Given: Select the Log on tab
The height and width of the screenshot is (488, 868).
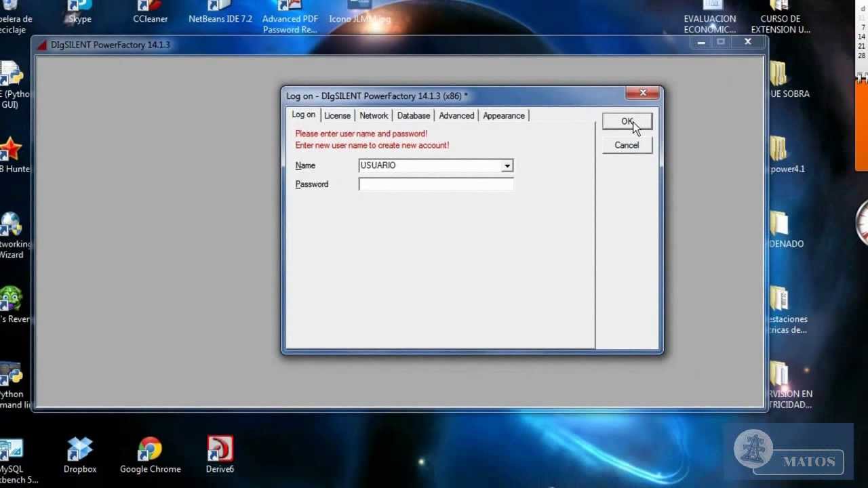Looking at the screenshot, I should tap(303, 115).
